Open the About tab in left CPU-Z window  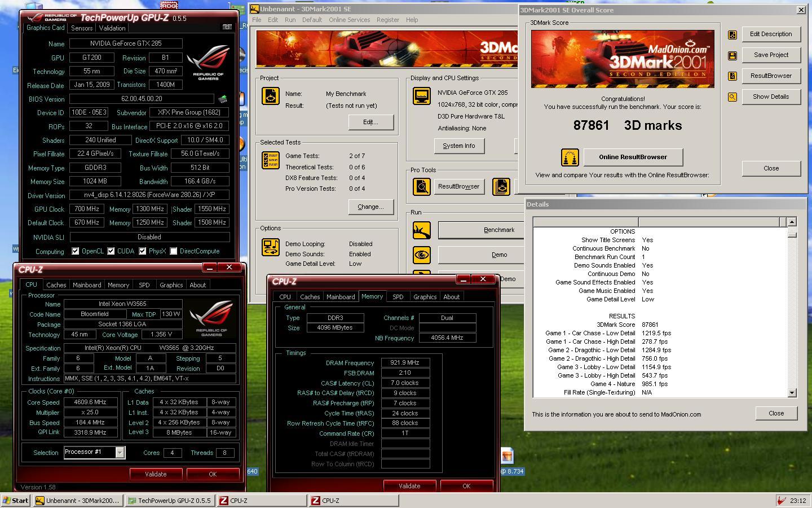point(197,285)
